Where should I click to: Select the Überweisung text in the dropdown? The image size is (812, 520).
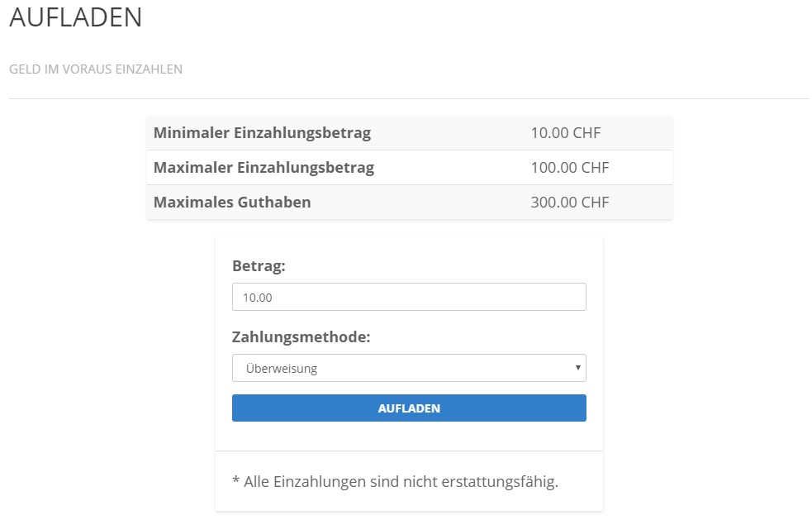coord(281,369)
